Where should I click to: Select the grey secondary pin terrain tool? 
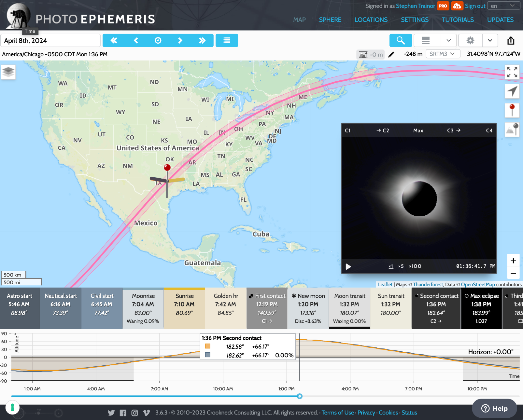tap(512, 129)
